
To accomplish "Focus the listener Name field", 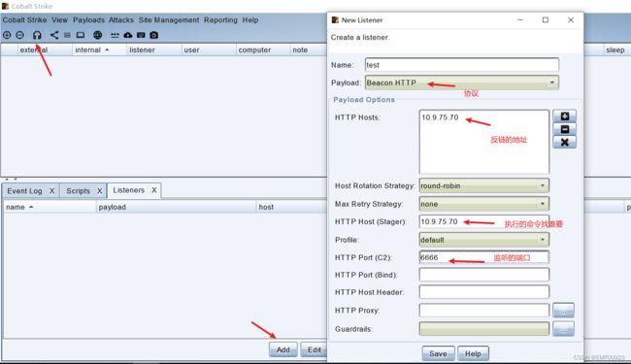I will point(461,65).
